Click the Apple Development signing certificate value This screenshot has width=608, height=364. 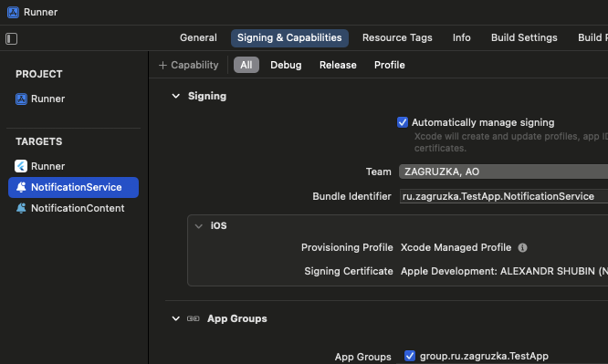pyautogui.click(x=504, y=271)
